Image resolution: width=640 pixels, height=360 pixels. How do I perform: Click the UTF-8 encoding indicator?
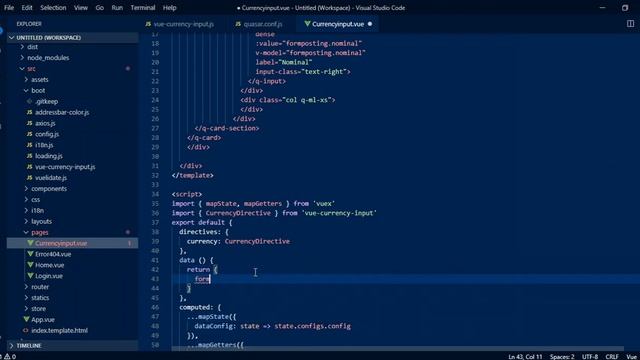click(x=590, y=357)
